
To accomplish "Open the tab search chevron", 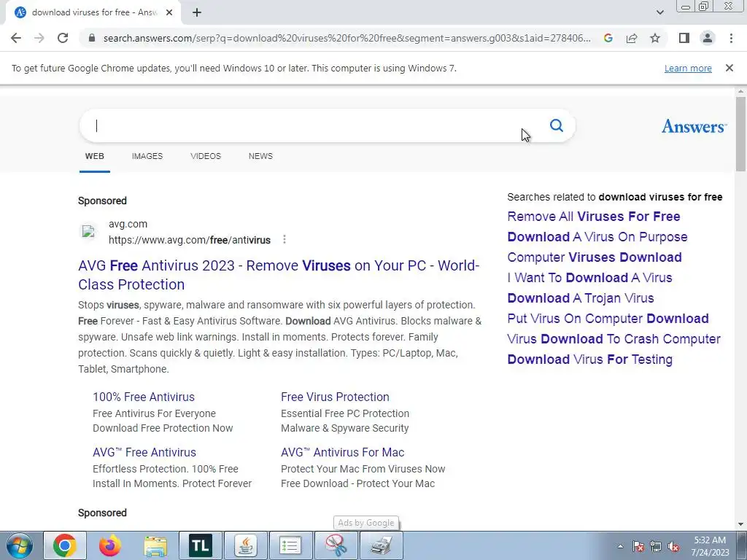I will pos(659,12).
